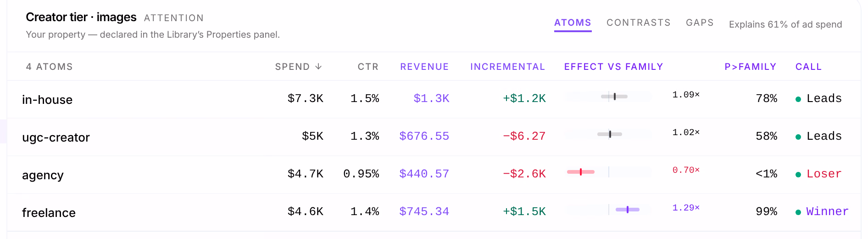Sort by Incremental column header

tap(507, 67)
